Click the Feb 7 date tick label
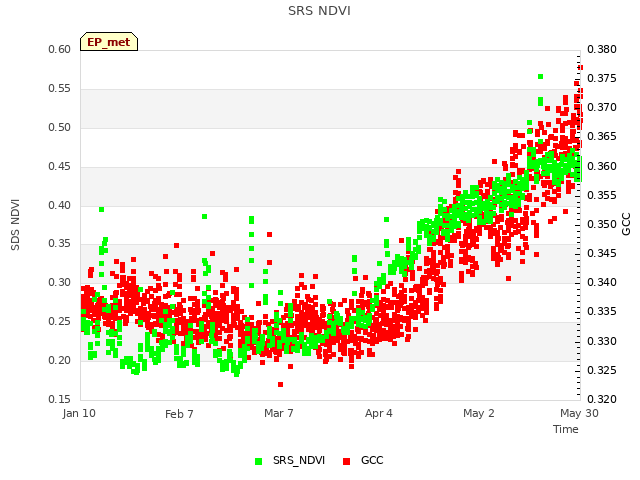 point(179,414)
